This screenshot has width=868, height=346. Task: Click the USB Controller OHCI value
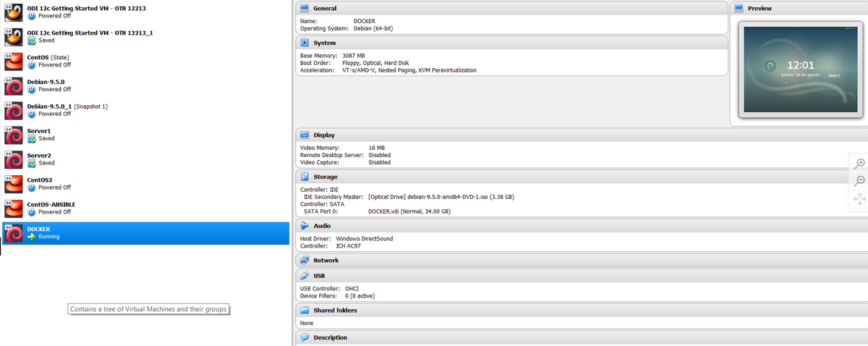tap(352, 288)
